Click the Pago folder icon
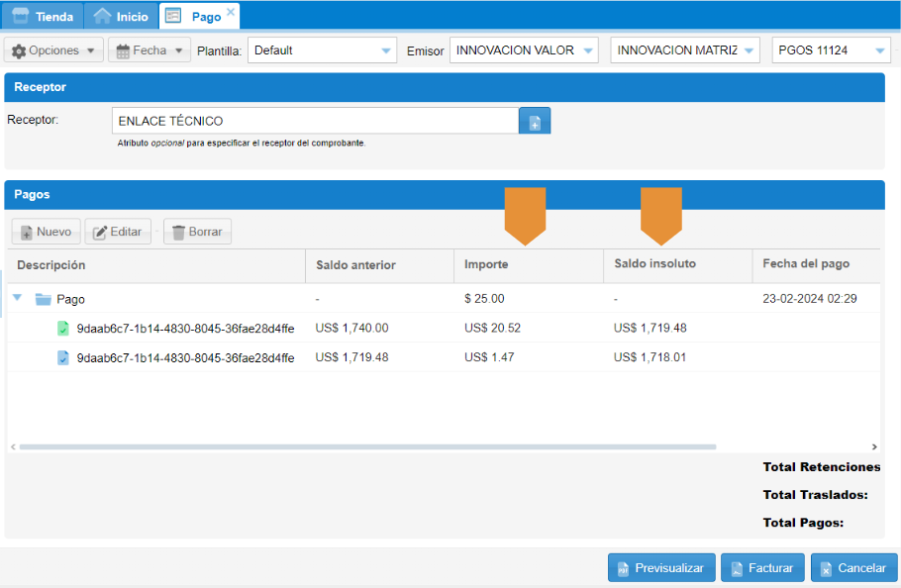 pyautogui.click(x=43, y=299)
